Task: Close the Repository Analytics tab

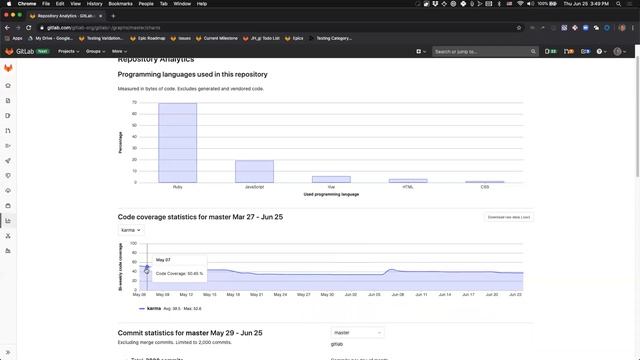Action: 100,16
